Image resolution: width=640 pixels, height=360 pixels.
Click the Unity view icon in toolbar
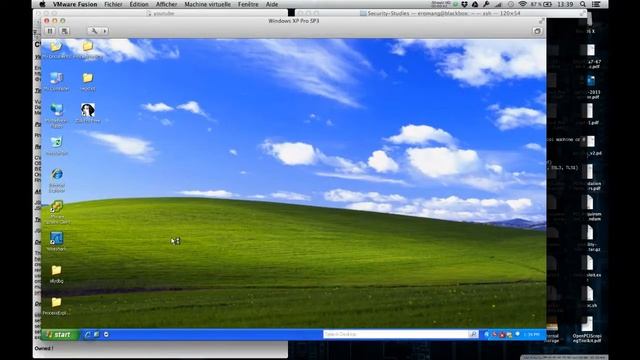coord(537,31)
